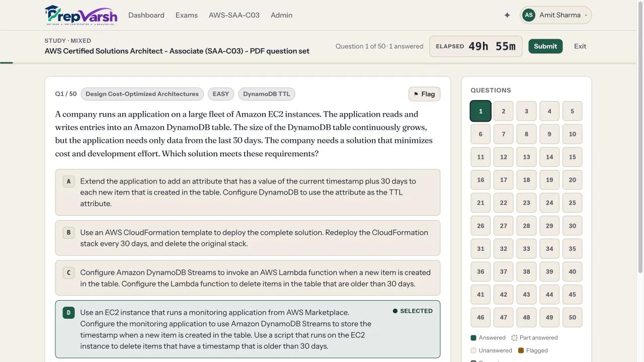Choose answer option B about CloudFormation
The width and height of the screenshot is (644, 362).
(x=248, y=238)
